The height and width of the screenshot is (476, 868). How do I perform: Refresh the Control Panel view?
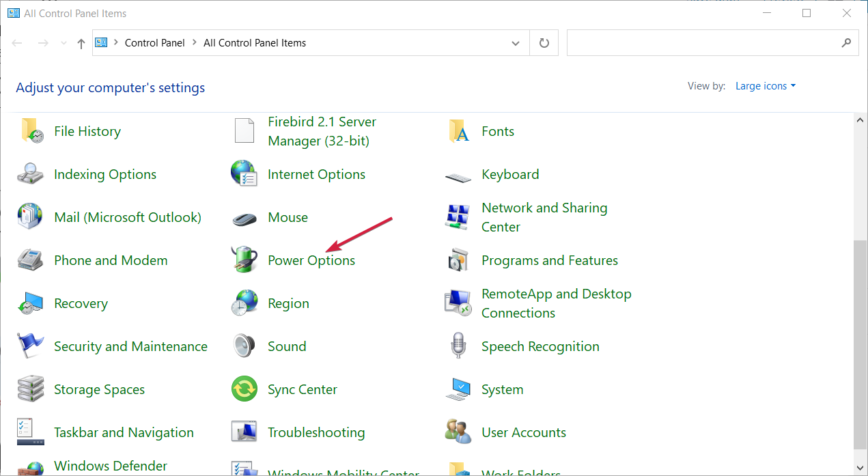point(544,42)
